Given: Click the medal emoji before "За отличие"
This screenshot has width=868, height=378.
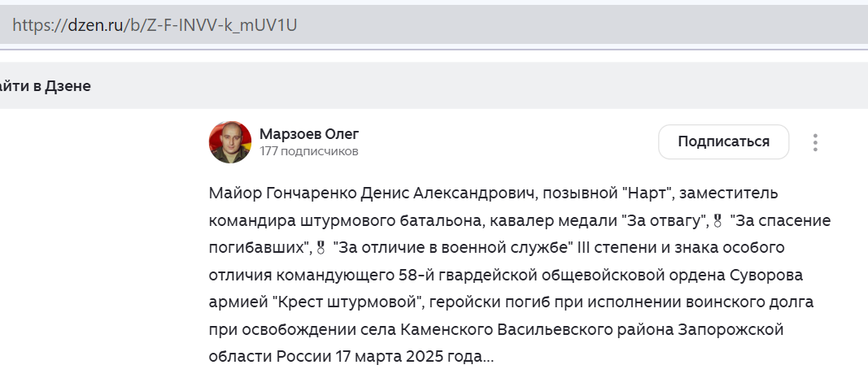Looking at the screenshot, I should tap(319, 248).
